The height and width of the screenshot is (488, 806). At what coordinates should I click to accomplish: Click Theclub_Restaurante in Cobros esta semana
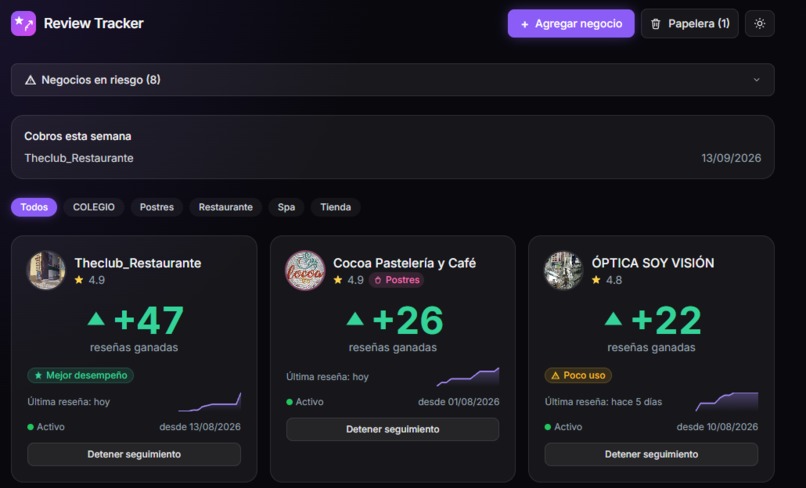tap(79, 158)
